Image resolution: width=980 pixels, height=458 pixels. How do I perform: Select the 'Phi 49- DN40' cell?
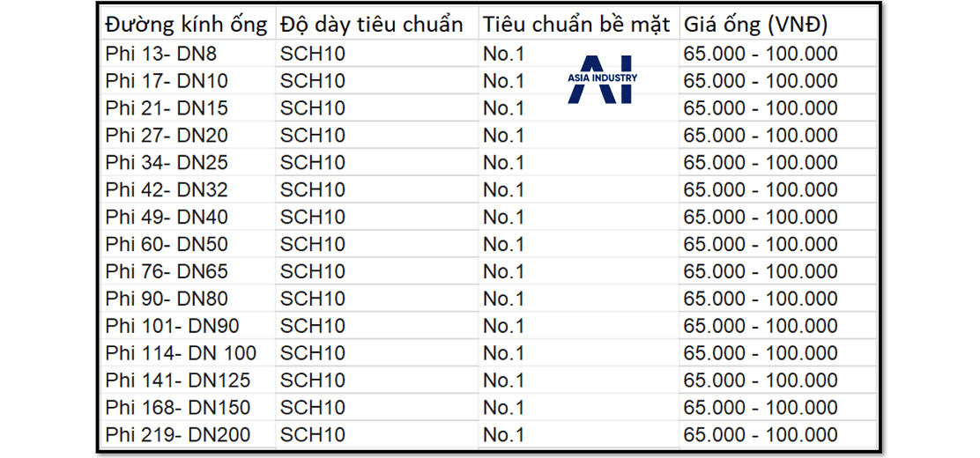tap(167, 217)
